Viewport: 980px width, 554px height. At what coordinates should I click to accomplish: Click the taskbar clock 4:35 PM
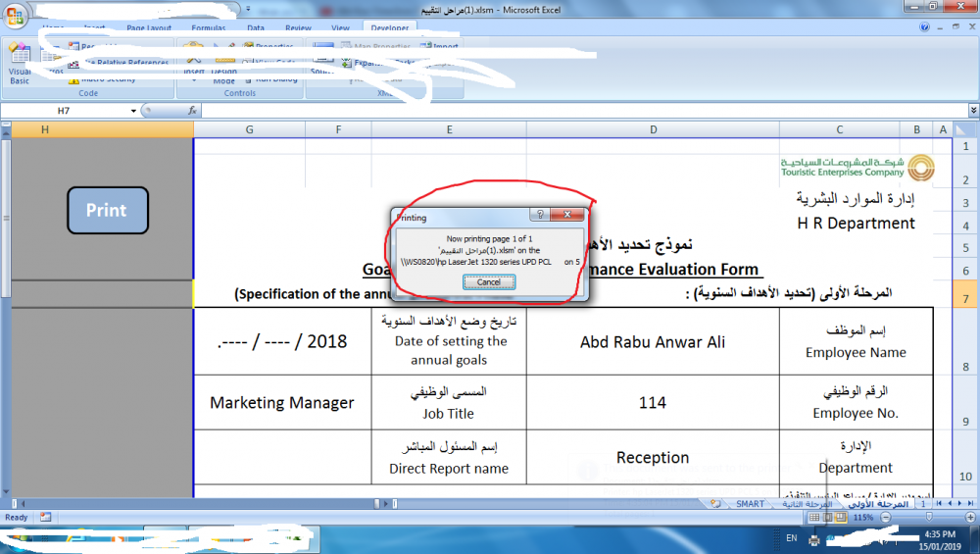tap(940, 534)
